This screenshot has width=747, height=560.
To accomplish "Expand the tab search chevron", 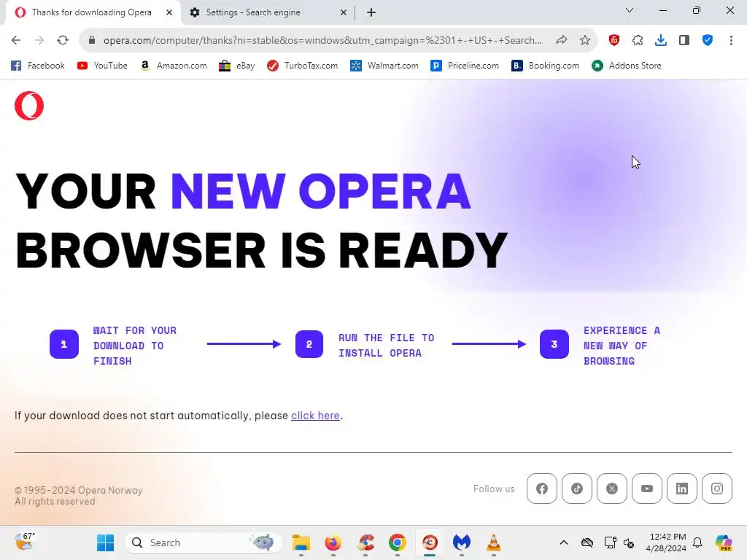I will click(630, 10).
